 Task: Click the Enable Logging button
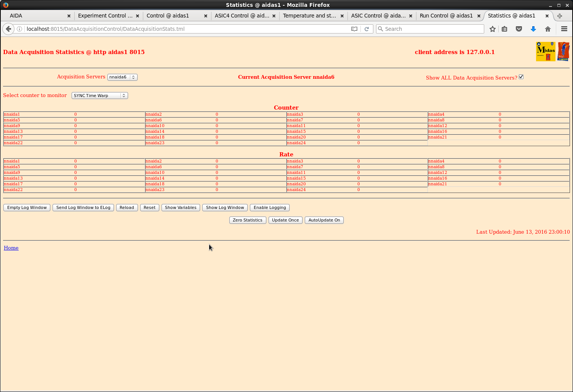pyautogui.click(x=270, y=207)
